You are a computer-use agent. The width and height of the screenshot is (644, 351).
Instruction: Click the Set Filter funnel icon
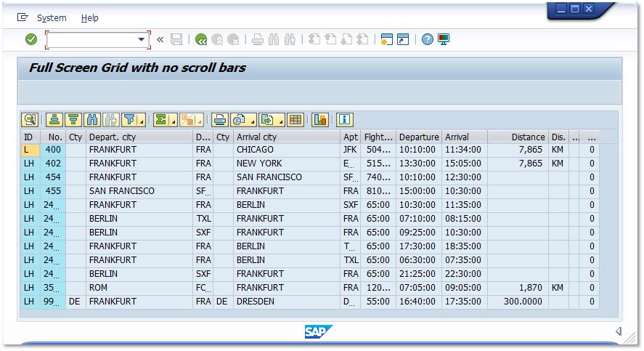click(x=130, y=120)
